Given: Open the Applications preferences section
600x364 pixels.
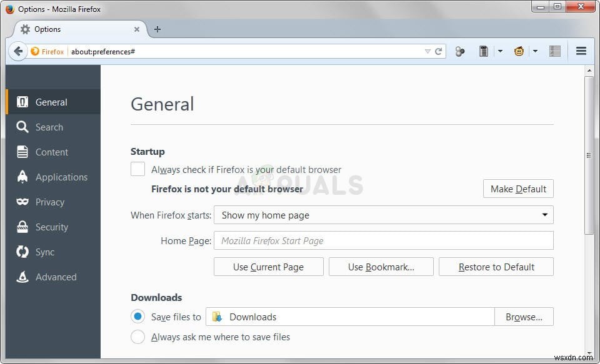Looking at the screenshot, I should 62,177.
